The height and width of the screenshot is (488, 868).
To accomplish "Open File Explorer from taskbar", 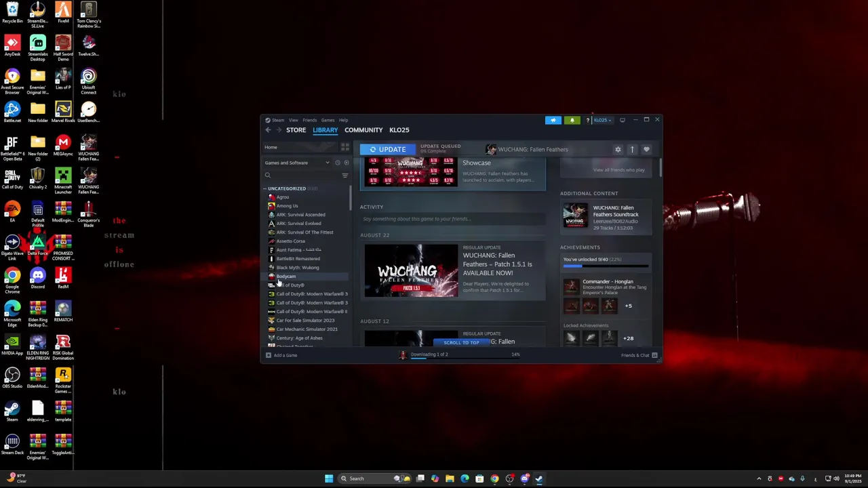I will (450, 479).
